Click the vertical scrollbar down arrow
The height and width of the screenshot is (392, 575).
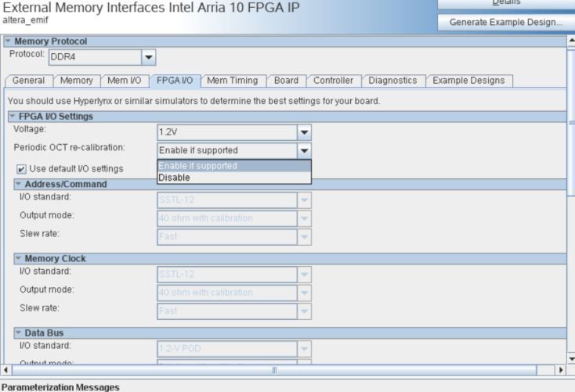[571, 358]
